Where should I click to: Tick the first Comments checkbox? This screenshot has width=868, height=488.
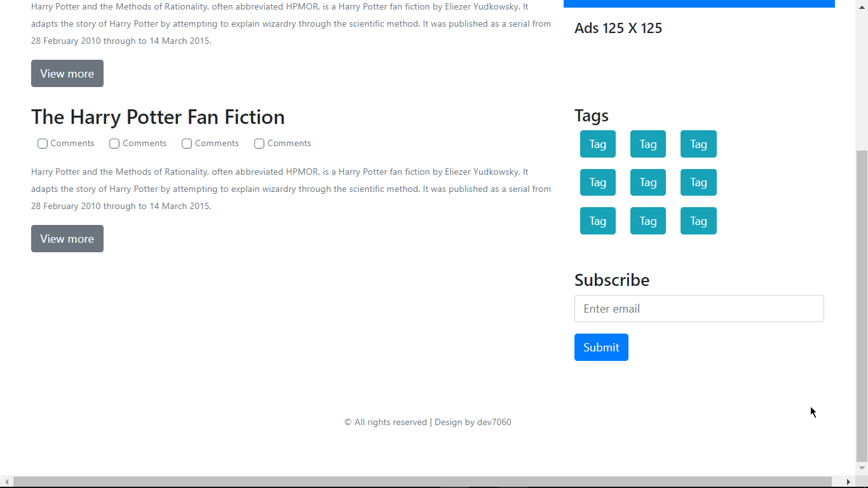click(x=43, y=144)
